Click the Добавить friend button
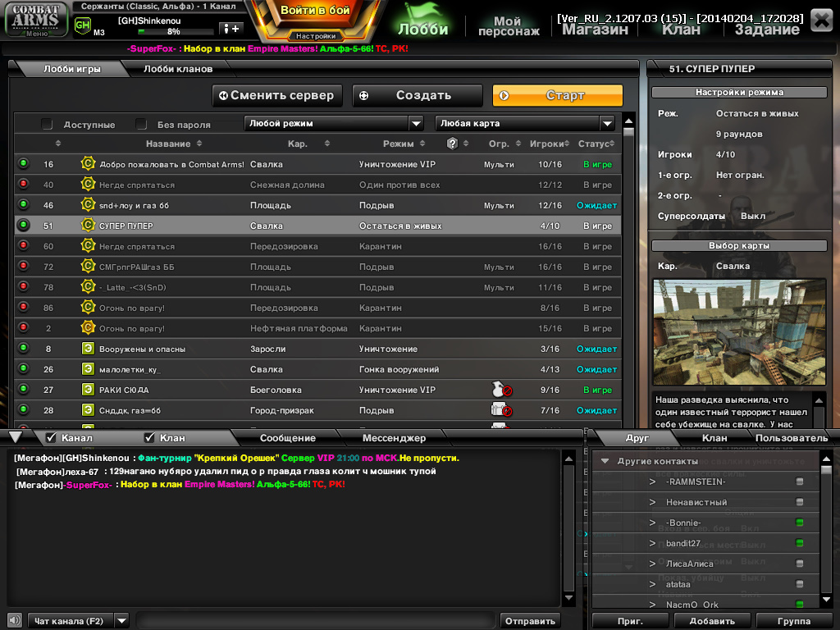Screen dimensions: 840x630 pos(712,621)
